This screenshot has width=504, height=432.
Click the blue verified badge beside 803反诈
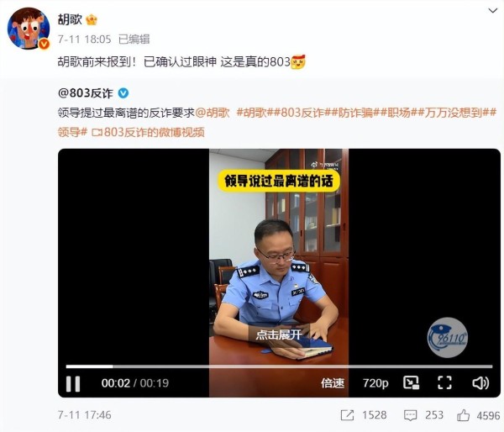click(x=123, y=93)
